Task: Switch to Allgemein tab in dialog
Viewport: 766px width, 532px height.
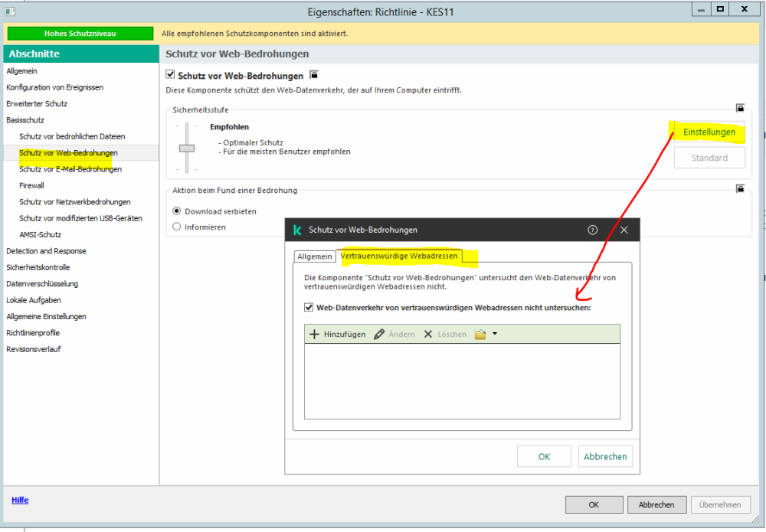Action: 315,256
